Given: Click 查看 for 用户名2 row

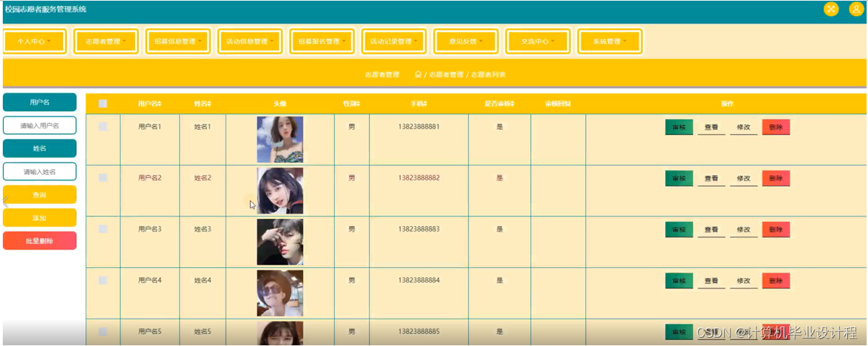Looking at the screenshot, I should [x=711, y=178].
